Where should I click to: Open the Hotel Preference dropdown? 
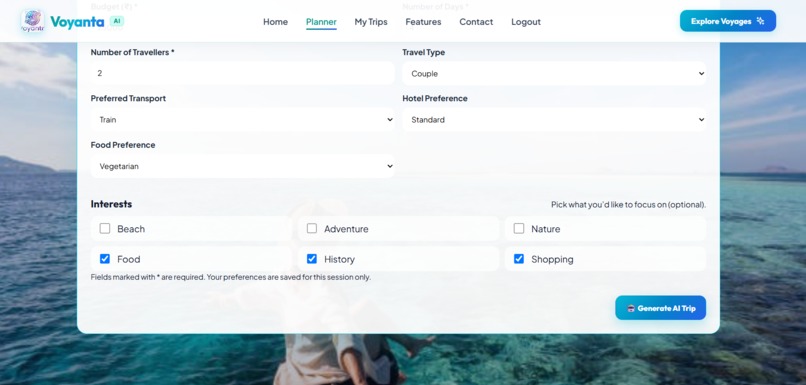click(554, 120)
